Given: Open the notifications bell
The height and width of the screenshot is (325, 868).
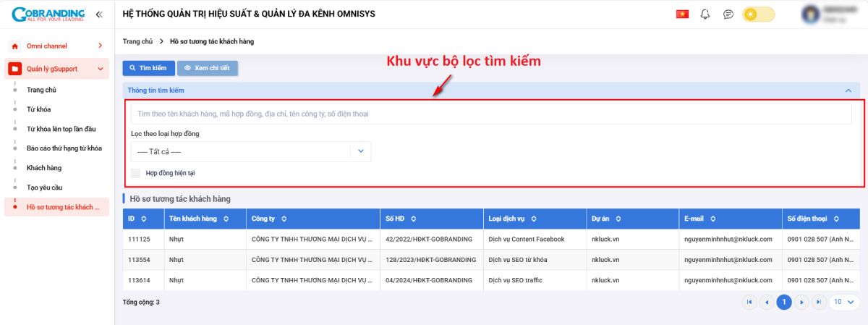Looking at the screenshot, I should 705,14.
